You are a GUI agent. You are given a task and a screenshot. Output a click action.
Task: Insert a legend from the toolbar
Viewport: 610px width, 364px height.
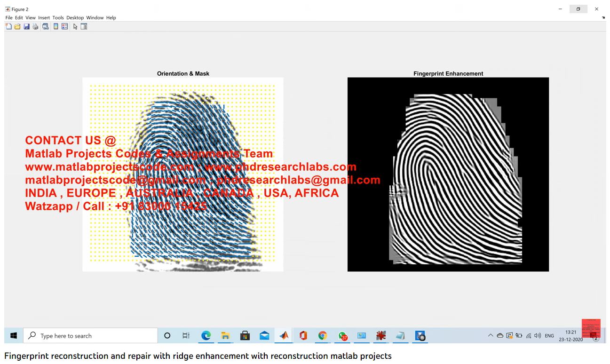(x=64, y=27)
